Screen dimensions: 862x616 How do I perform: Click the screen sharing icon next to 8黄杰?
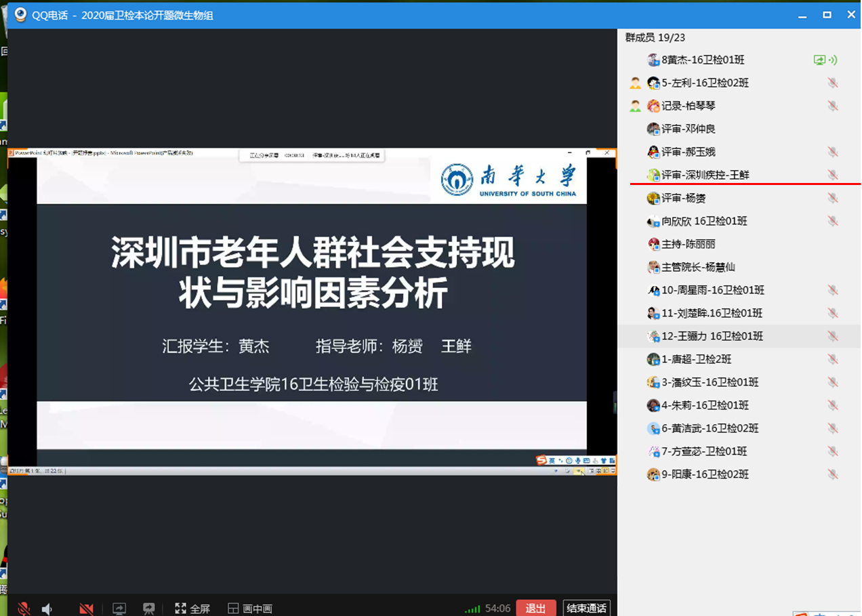click(821, 60)
